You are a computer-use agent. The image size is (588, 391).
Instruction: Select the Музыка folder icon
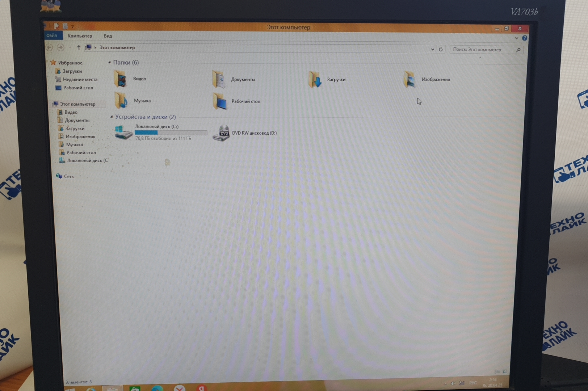[121, 101]
